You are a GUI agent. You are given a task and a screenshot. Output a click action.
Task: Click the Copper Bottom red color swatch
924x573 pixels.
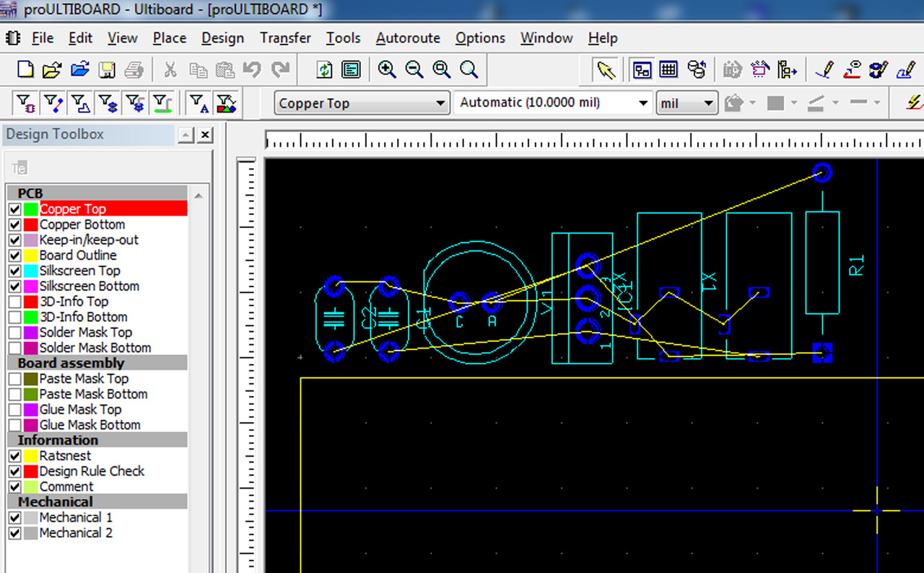tap(30, 224)
